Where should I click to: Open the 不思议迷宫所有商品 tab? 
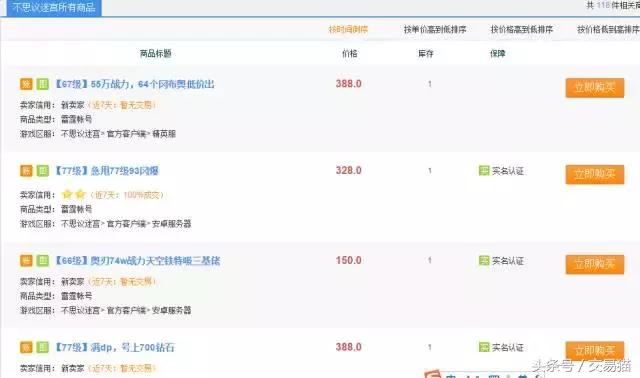(x=54, y=7)
